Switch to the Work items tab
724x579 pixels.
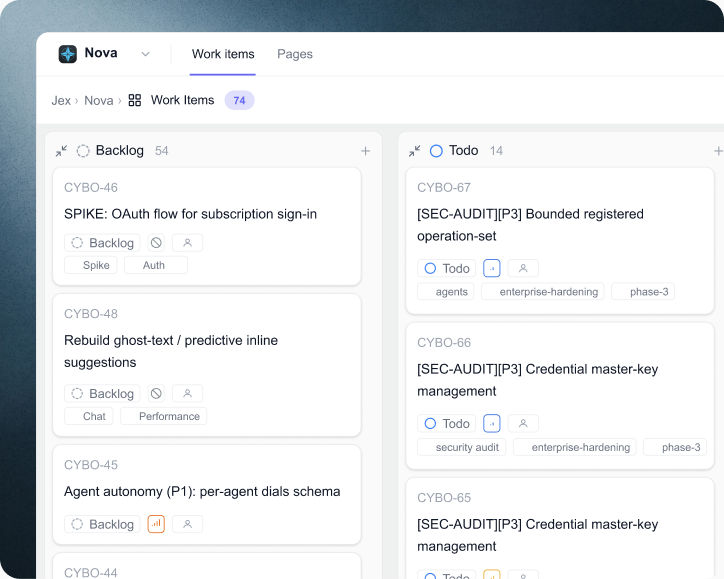click(223, 54)
